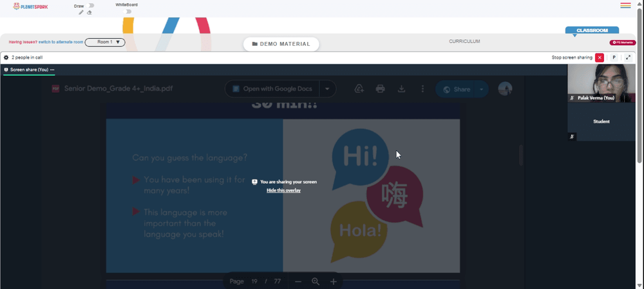This screenshot has width=644, height=289.
Task: Switch to the CLASSROOM tab
Action: (x=592, y=30)
